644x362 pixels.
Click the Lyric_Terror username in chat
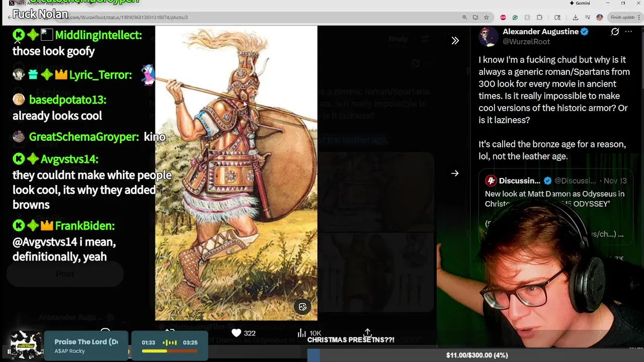[100, 75]
